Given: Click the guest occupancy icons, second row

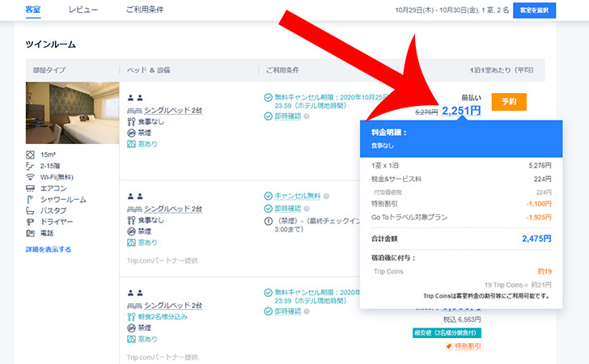Looking at the screenshot, I should point(135,196).
